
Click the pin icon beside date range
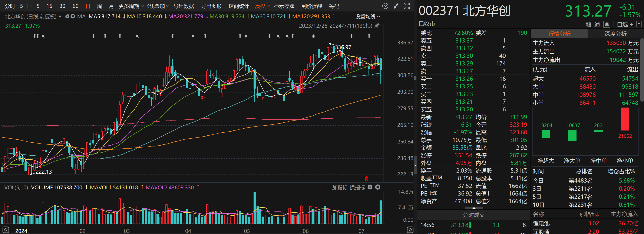377,26
